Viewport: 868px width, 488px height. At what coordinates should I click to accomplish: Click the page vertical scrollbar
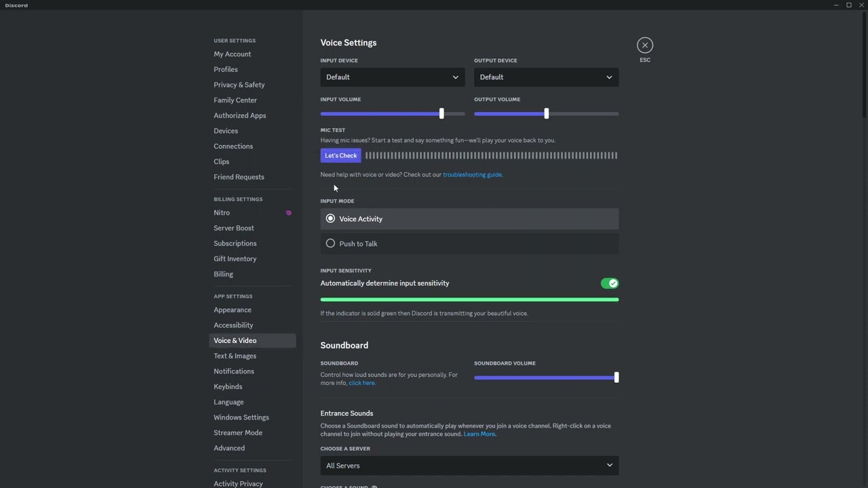pyautogui.click(x=865, y=64)
